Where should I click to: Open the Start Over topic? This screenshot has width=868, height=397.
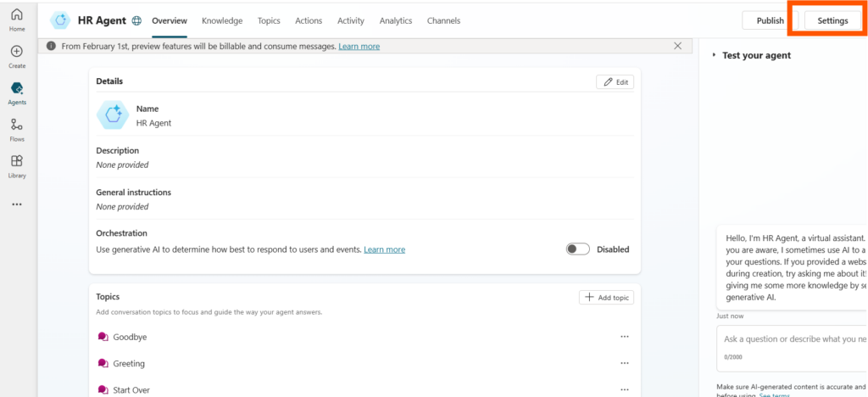click(131, 390)
